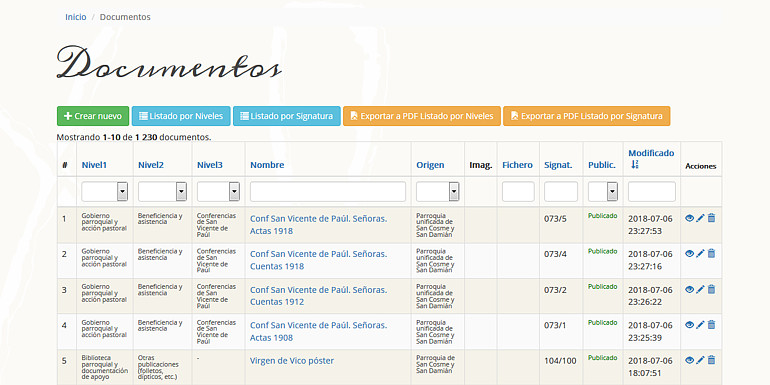Click Biblioteca parroquial y documentación de apoyo cell
This screenshot has height=385, width=770.
105,367
